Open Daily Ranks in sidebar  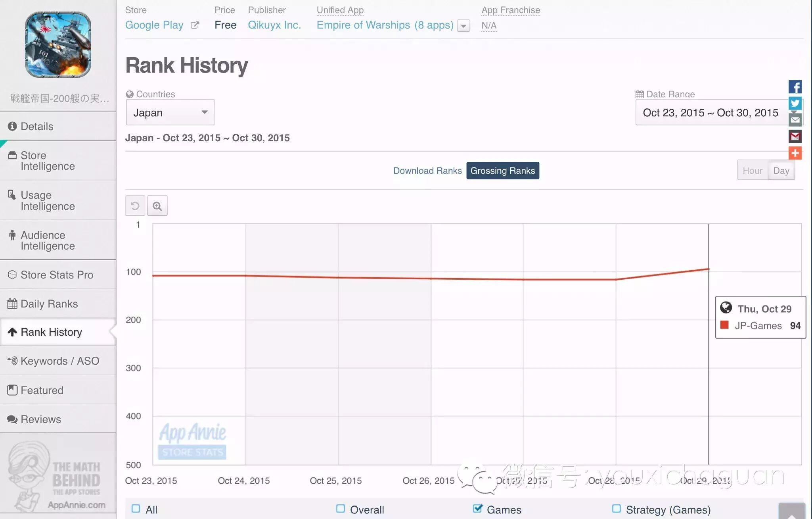(49, 304)
